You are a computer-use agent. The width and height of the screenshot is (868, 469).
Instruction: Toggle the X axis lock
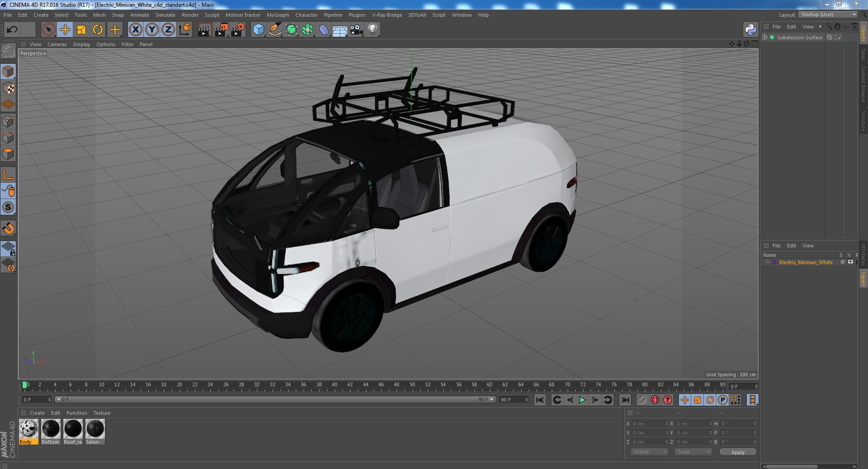click(135, 30)
